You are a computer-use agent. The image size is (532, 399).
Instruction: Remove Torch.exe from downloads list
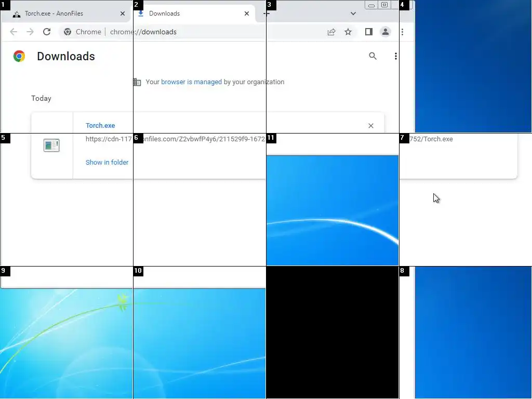(371, 126)
